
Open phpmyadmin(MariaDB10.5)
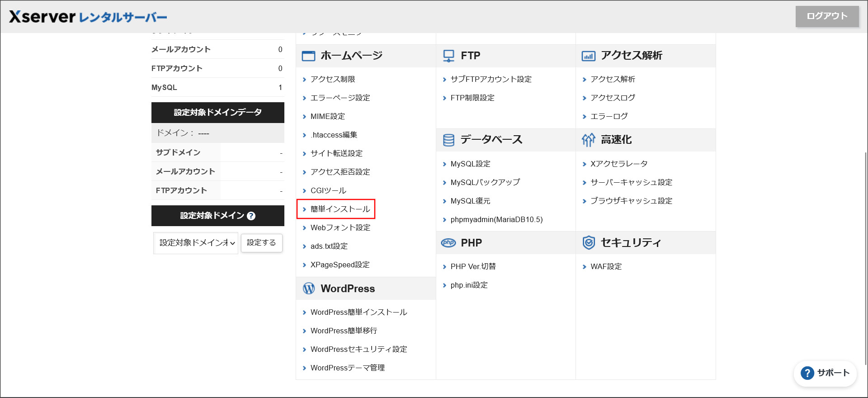[496, 219]
